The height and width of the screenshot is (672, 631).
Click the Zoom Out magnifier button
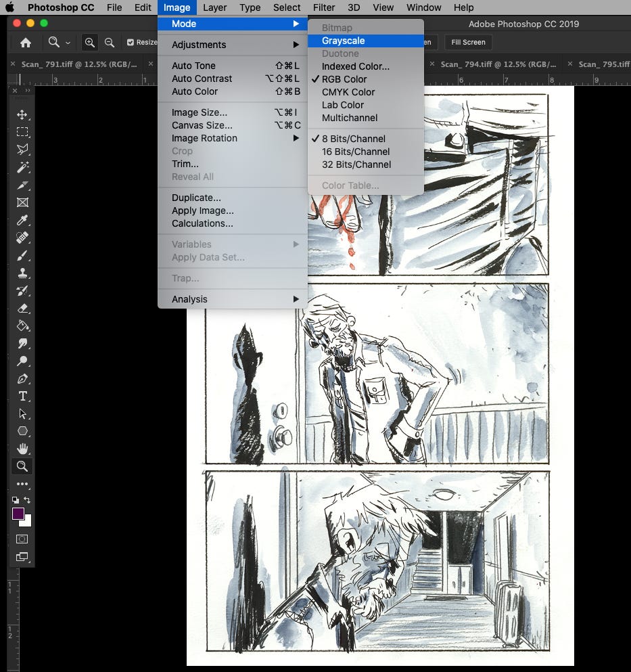(110, 43)
